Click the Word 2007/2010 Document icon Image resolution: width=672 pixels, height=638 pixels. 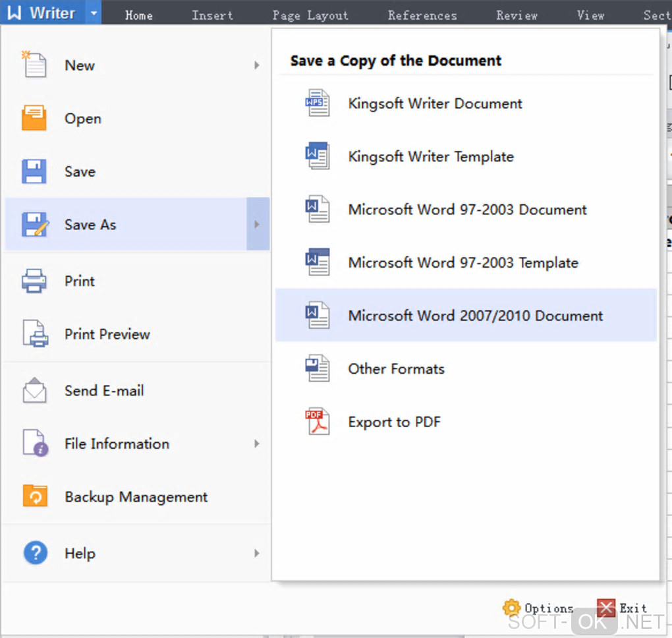pos(317,315)
